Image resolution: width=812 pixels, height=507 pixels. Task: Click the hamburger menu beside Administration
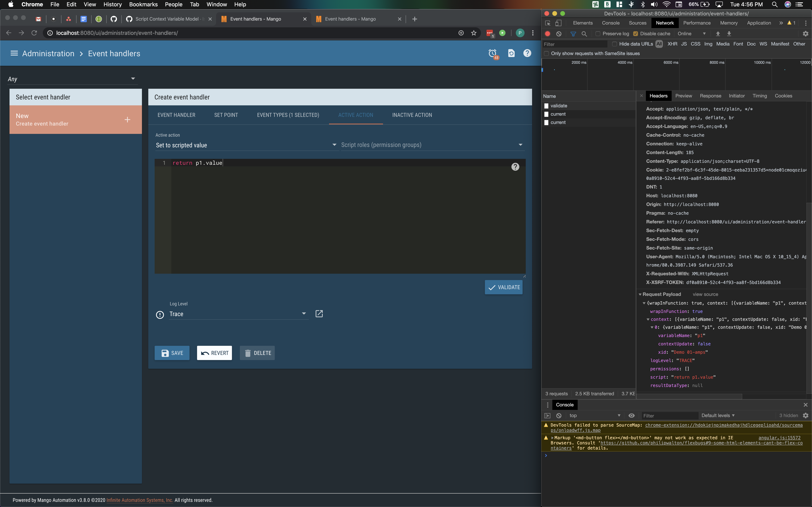14,53
